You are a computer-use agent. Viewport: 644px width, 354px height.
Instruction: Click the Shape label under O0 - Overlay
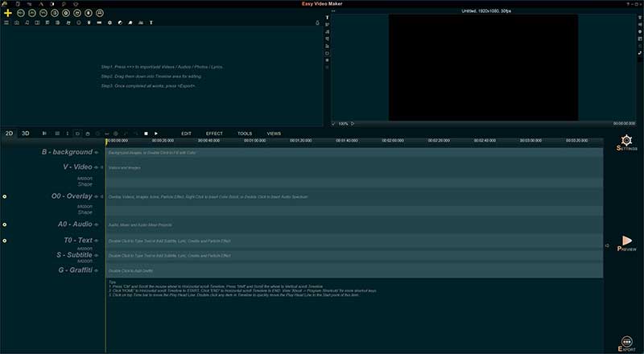pos(85,212)
